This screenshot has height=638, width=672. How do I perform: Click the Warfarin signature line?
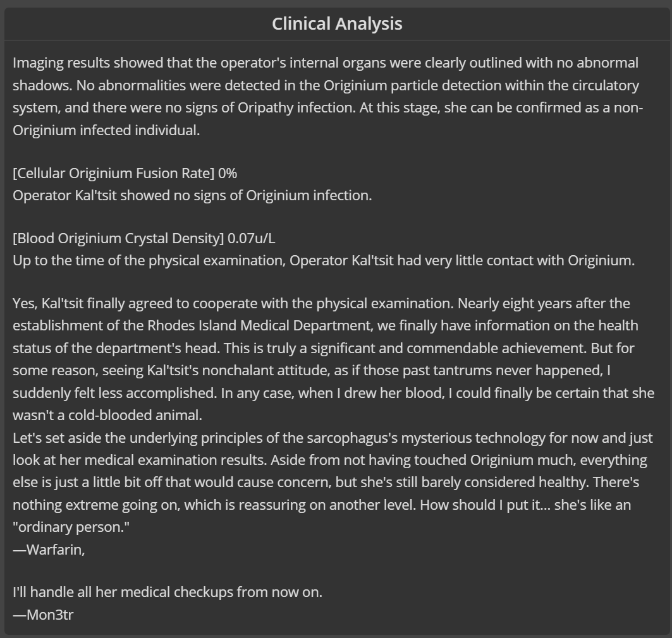tap(49, 550)
